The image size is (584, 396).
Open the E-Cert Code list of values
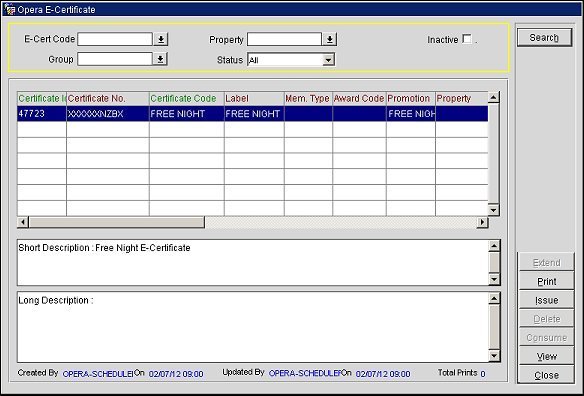[x=161, y=39]
